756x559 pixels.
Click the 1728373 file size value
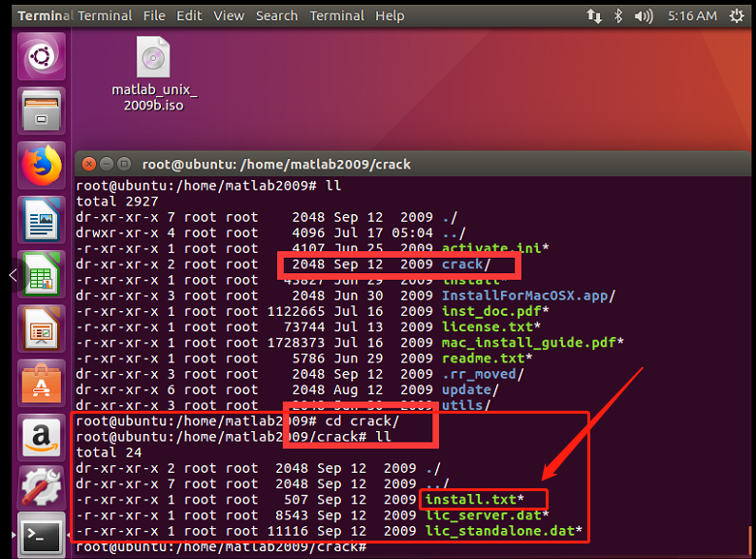(x=296, y=343)
